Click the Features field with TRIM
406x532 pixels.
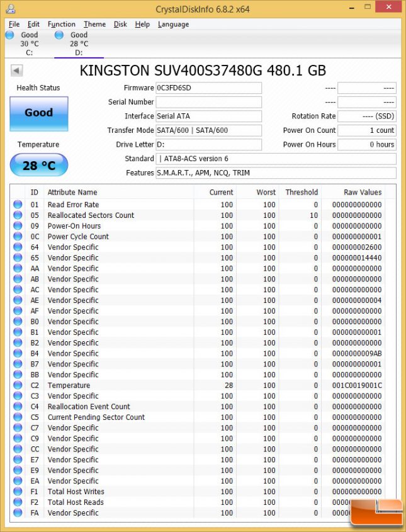click(276, 173)
